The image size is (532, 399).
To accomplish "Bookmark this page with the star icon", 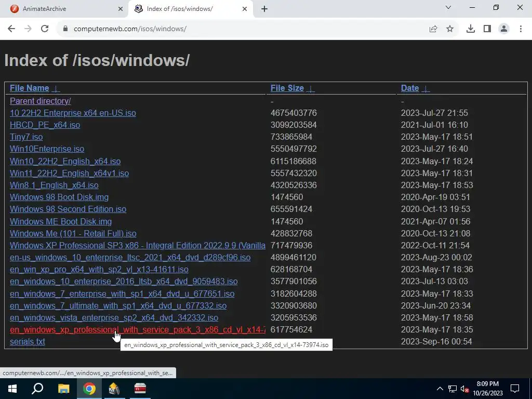I will point(450,29).
